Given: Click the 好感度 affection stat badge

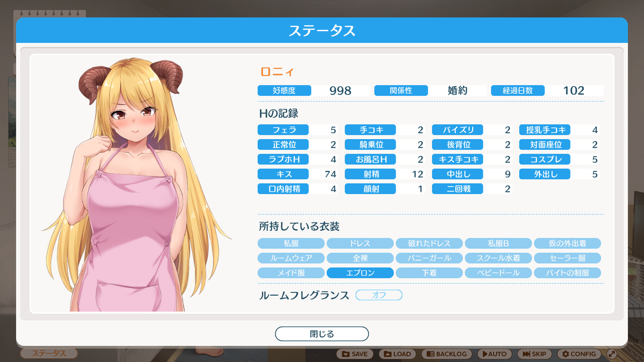Looking at the screenshot, I should pyautogui.click(x=284, y=90).
